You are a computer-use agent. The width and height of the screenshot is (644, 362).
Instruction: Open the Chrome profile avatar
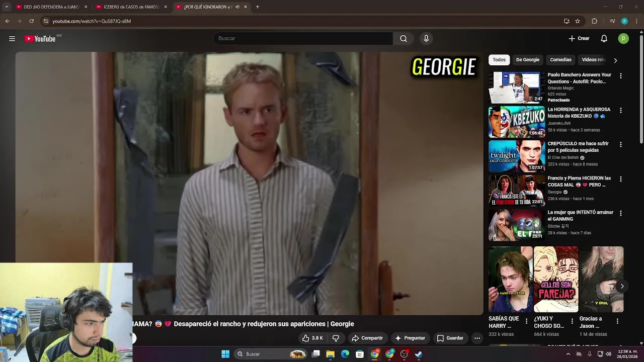coord(624,21)
